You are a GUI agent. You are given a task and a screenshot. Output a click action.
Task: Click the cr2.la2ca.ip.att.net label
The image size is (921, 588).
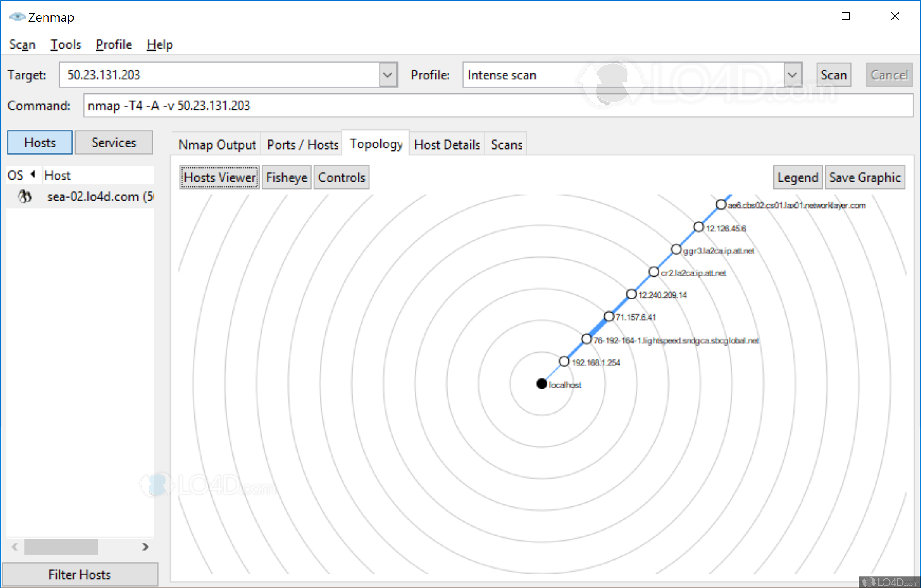click(x=693, y=273)
